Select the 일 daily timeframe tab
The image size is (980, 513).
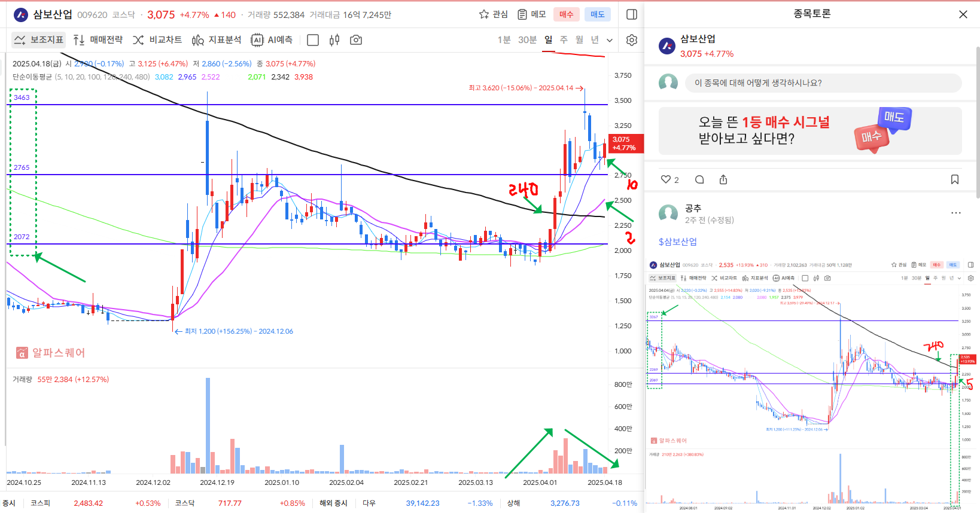click(549, 40)
